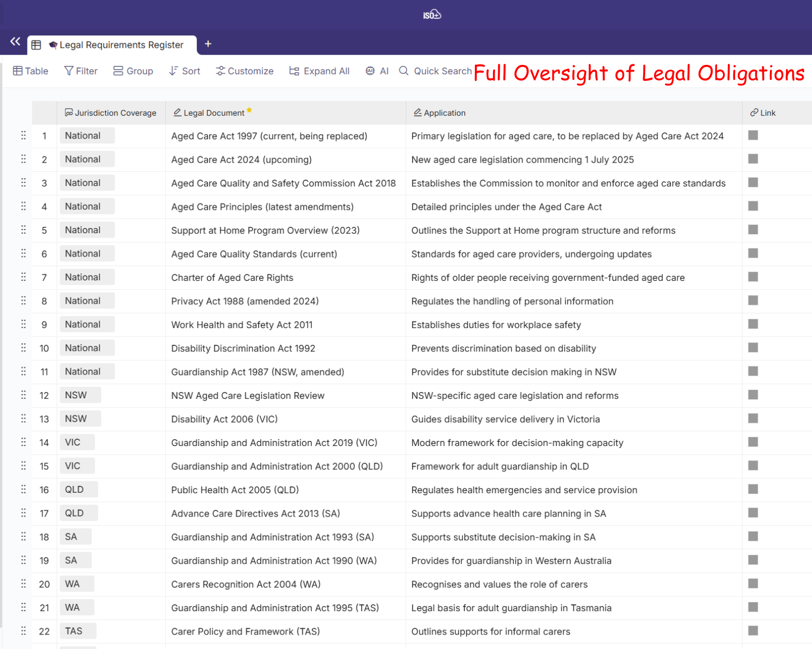Tick the Link checkbox for Aged Care Act 1997
The height and width of the screenshot is (649, 812).
point(753,136)
